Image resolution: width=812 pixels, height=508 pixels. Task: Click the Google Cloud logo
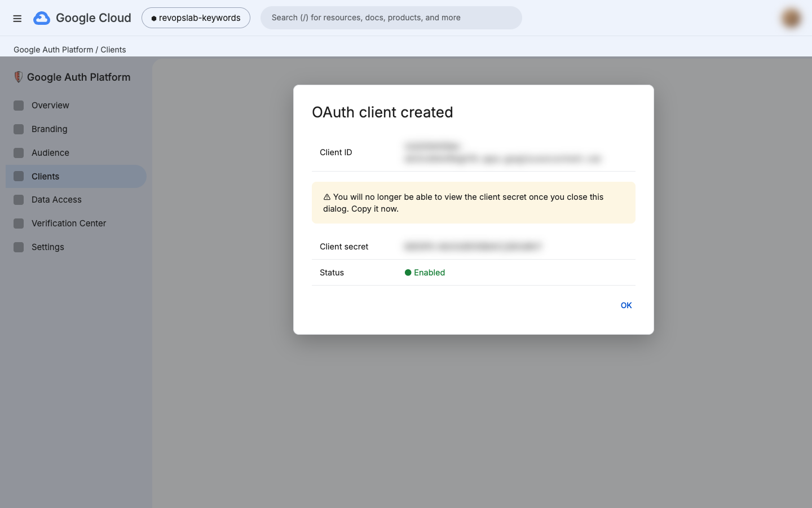82,18
